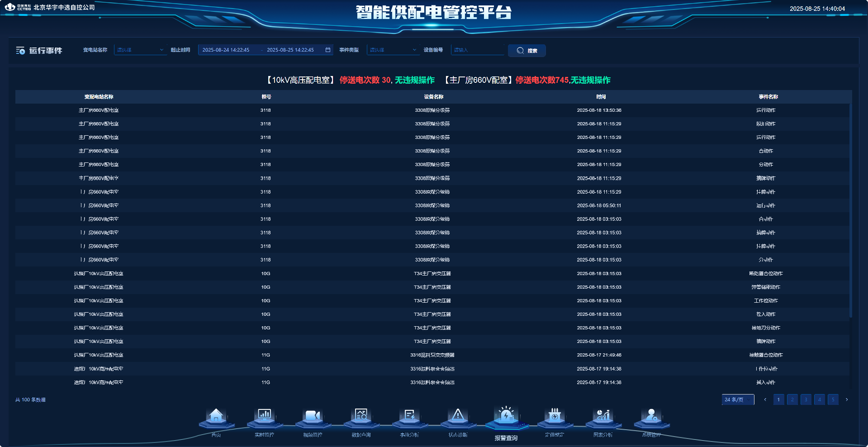
Task: Open the 系统管理 user management icon
Action: coord(651,416)
